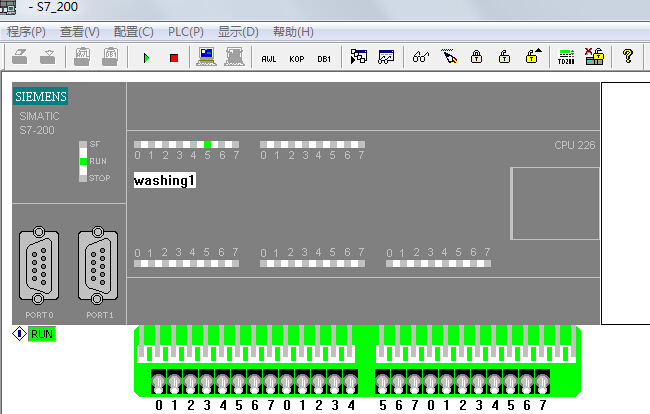Screen dimensions: 650x414
Task: Click the padlock with arrow icon
Action: click(533, 56)
